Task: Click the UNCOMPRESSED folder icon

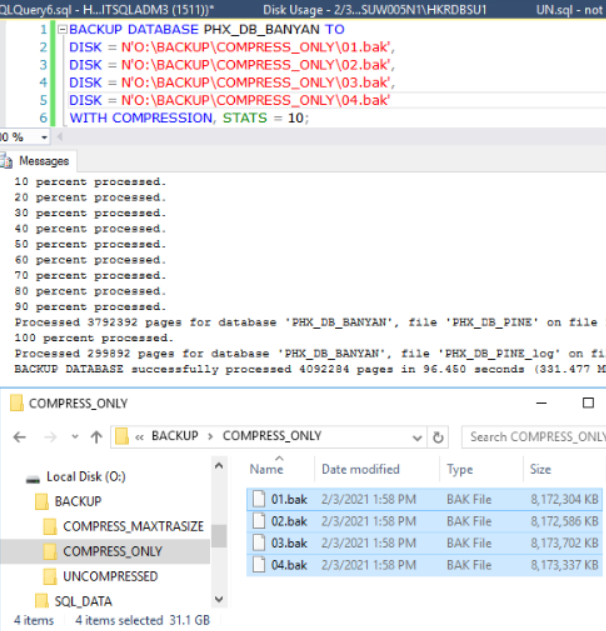Action: click(x=50, y=576)
